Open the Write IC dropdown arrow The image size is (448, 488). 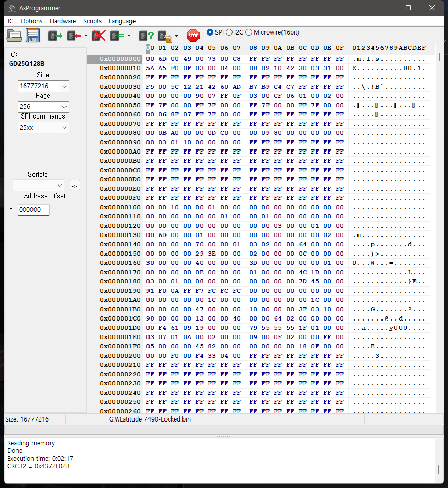point(86,36)
